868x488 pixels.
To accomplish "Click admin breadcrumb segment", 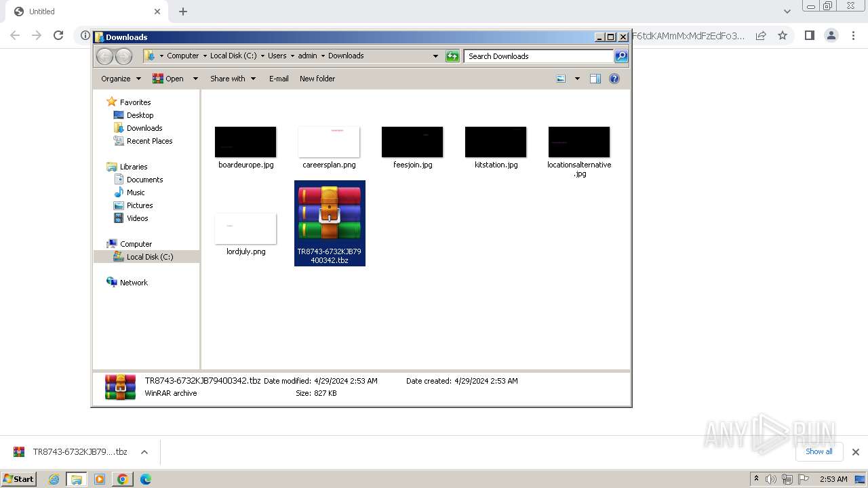I will (x=307, y=56).
